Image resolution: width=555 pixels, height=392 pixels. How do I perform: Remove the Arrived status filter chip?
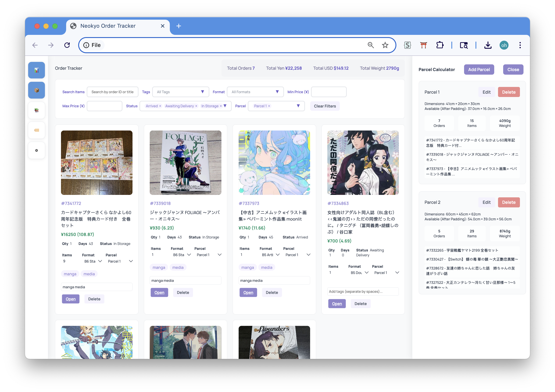click(160, 106)
